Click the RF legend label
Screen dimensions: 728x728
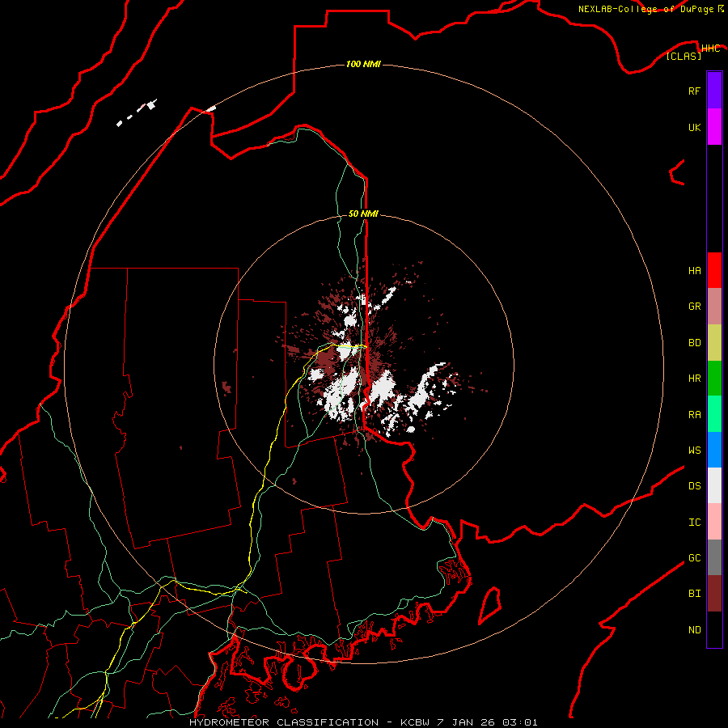pyautogui.click(x=694, y=91)
